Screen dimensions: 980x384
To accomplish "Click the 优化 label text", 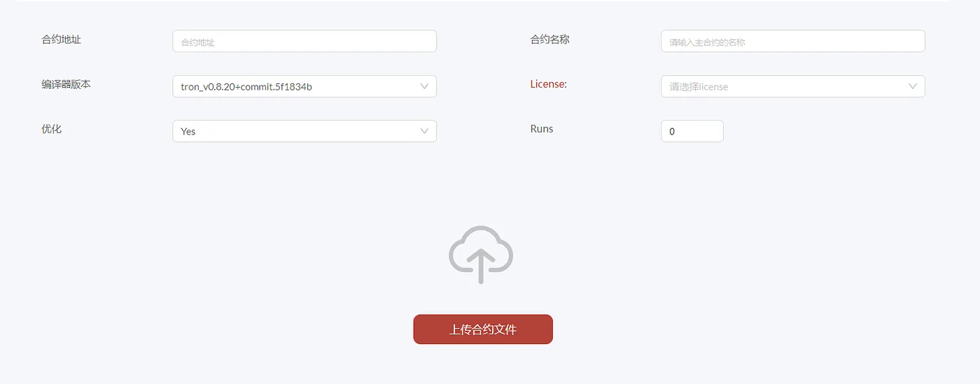I will (x=51, y=129).
